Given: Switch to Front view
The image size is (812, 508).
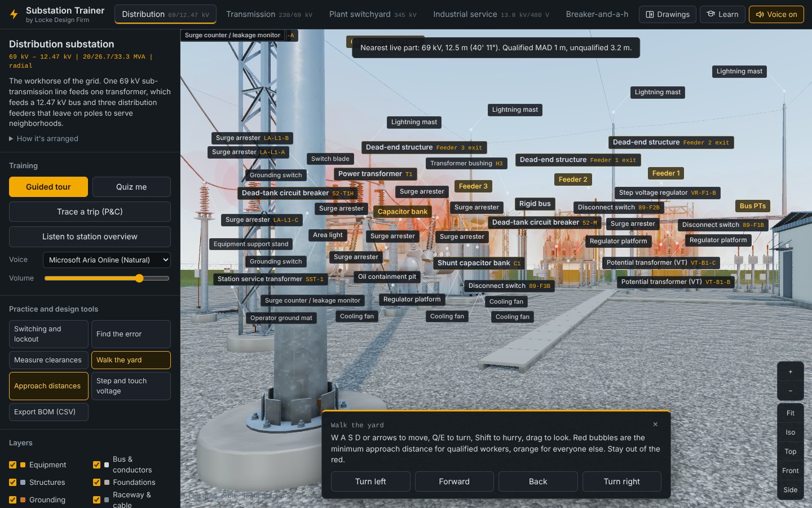Looking at the screenshot, I should click(x=790, y=471).
